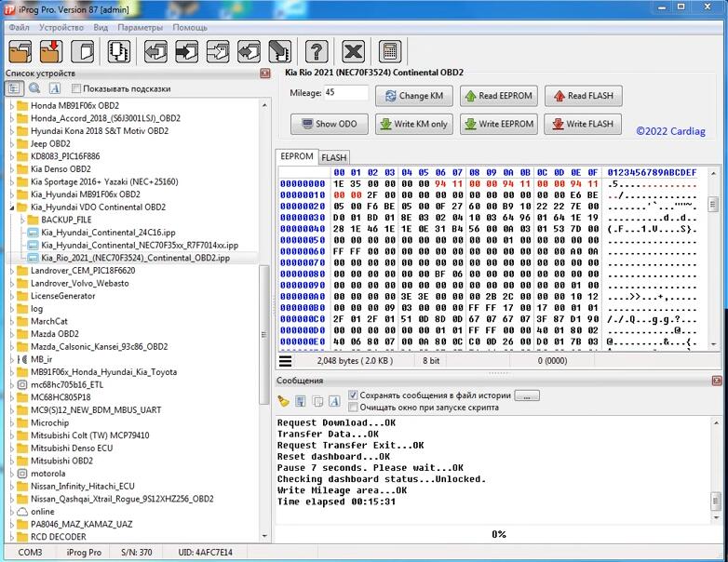Expand the Microchip folder

pos(11,422)
